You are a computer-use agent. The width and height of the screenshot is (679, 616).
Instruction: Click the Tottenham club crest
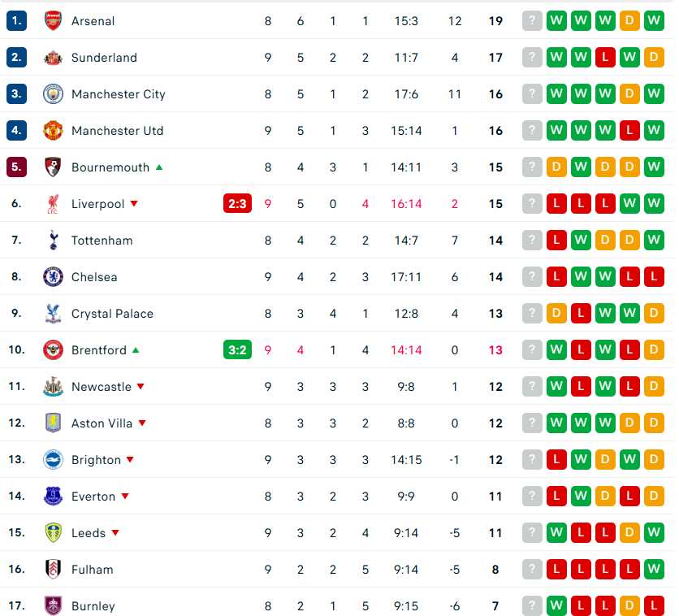tap(53, 241)
